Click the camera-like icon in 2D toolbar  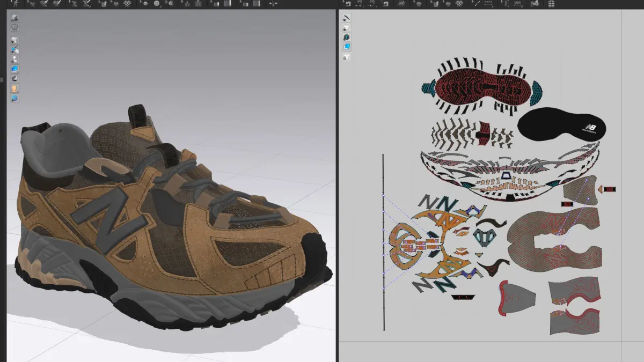[x=535, y=3]
